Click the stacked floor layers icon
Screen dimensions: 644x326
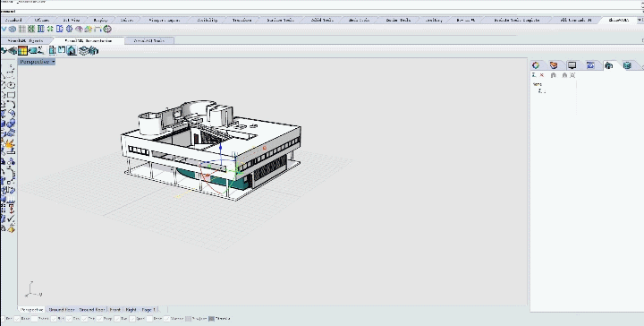pyautogui.click(x=84, y=50)
